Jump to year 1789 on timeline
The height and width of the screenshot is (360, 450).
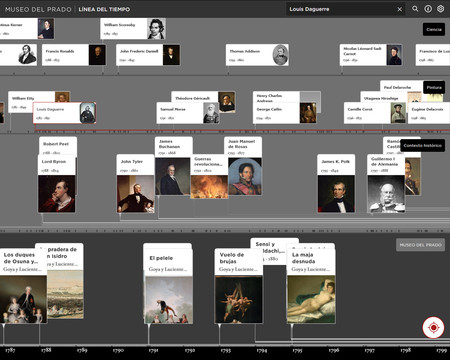[82, 350]
